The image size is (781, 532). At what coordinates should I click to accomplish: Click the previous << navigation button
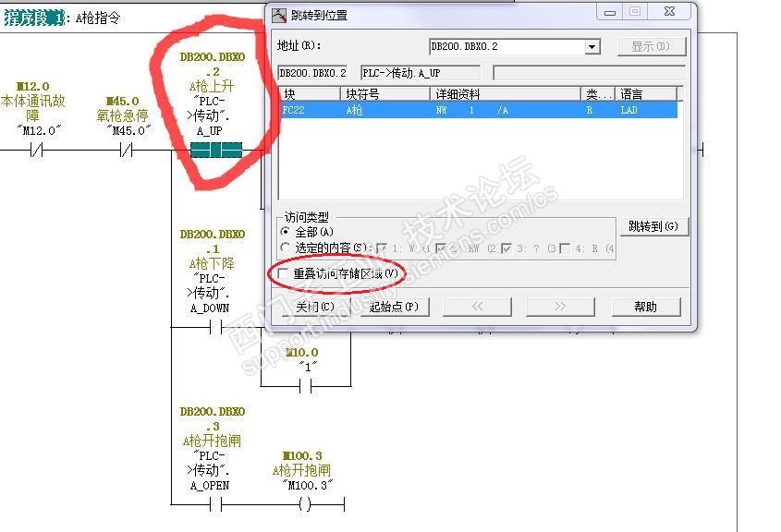click(x=477, y=307)
